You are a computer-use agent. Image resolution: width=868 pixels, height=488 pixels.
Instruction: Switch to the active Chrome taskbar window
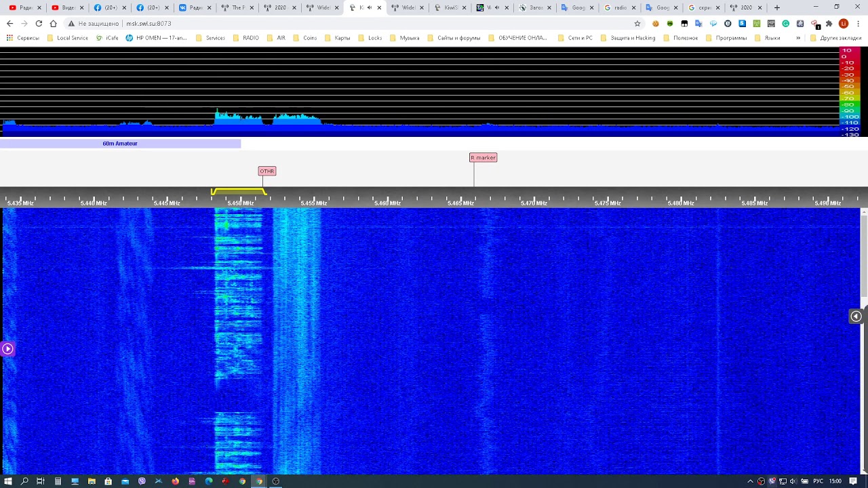(x=259, y=481)
